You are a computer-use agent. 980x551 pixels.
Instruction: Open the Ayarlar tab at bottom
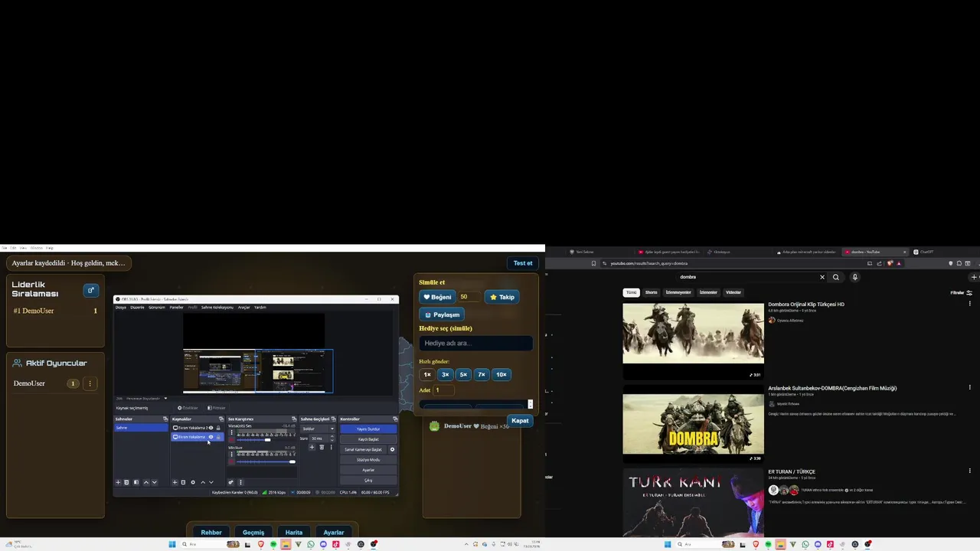coord(334,533)
